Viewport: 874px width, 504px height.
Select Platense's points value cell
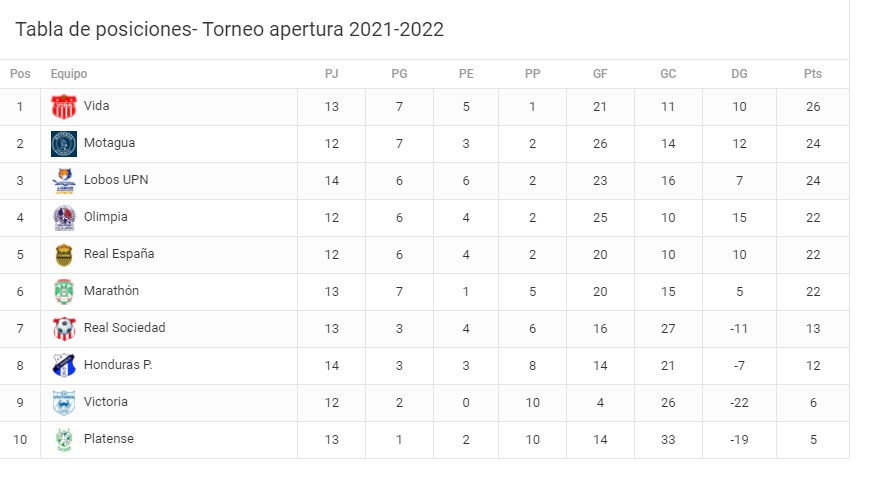coord(812,439)
